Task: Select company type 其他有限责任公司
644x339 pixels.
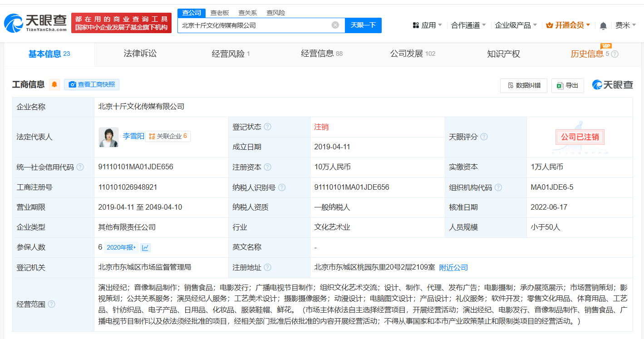Action: pos(127,227)
